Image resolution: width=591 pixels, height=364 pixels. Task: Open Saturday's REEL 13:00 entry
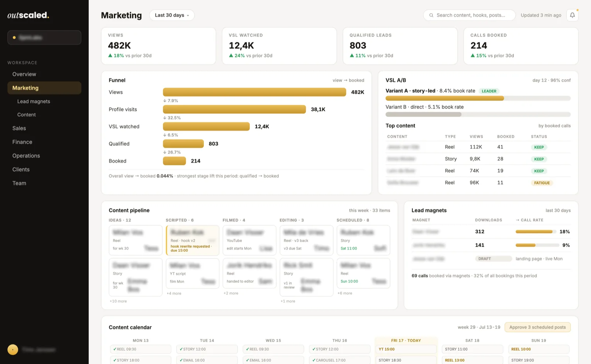click(x=472, y=360)
